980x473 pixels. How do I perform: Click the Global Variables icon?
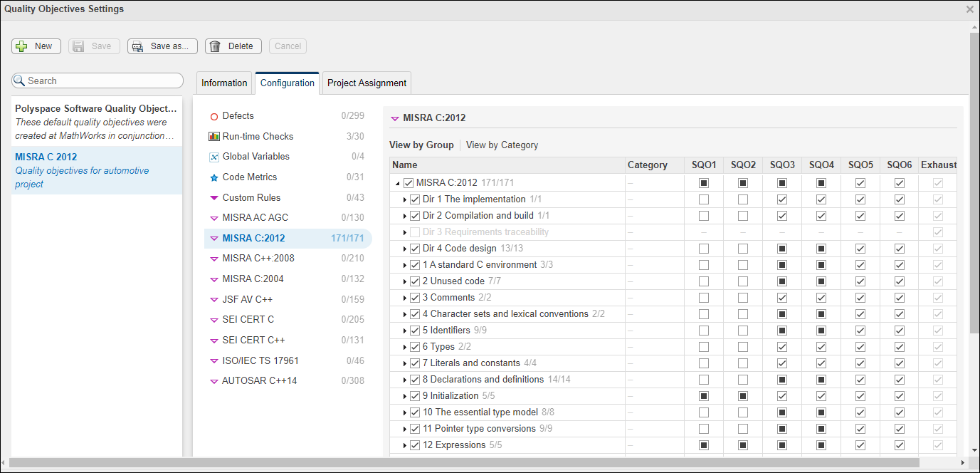coord(214,157)
